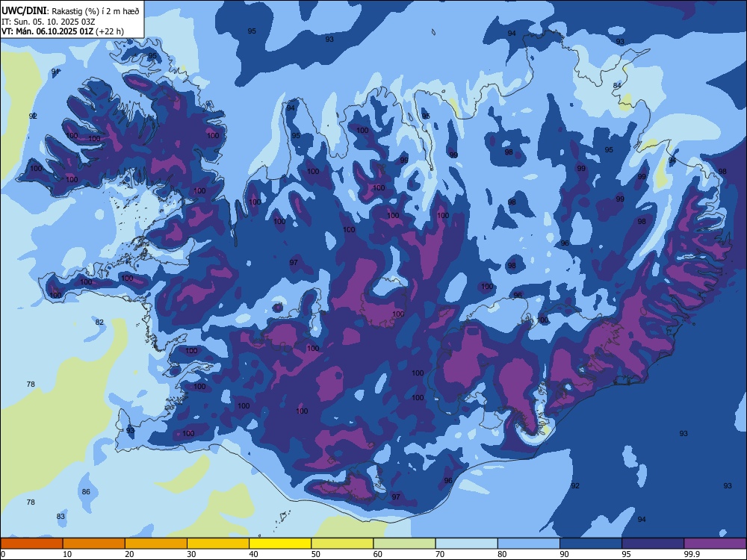Select the 'IT: Sun. 05. 10. 2025 03Z' line
Viewport: 747px width, 560px height.
(48, 22)
